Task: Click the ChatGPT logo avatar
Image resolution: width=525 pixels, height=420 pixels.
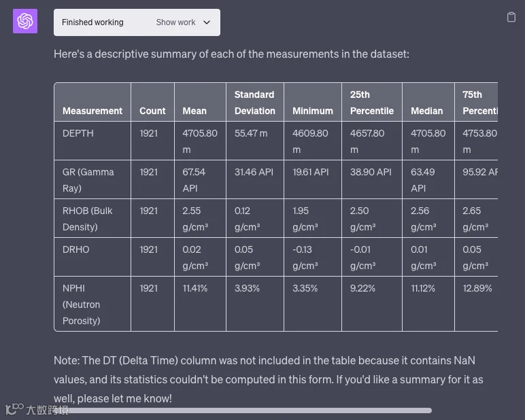Action: pyautogui.click(x=25, y=21)
